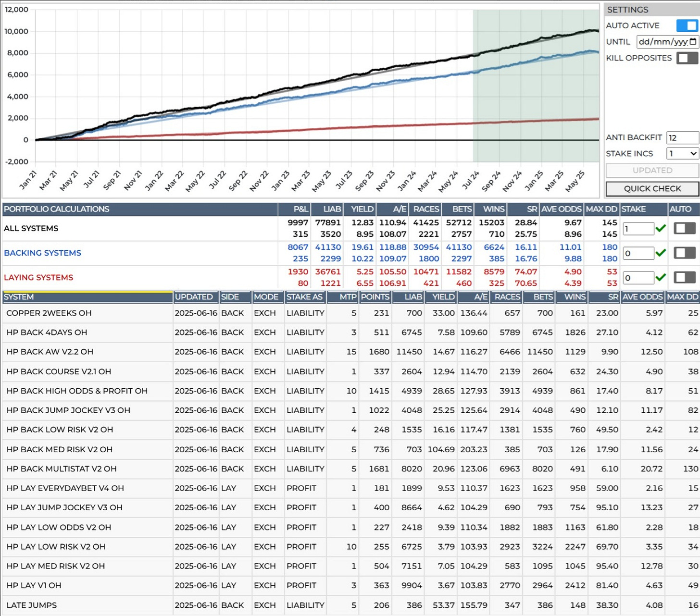Sort by the POINTS column header
The height and width of the screenshot is (616, 700).
pos(375,297)
